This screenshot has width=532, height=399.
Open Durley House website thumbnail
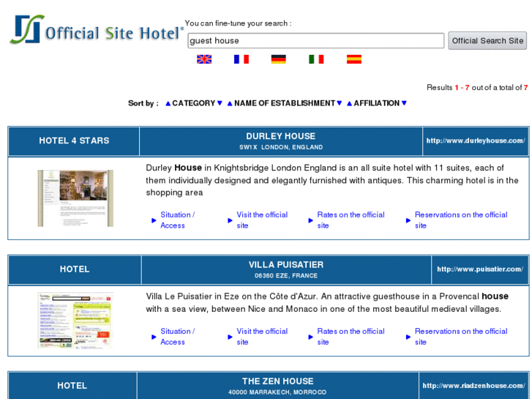coord(75,198)
